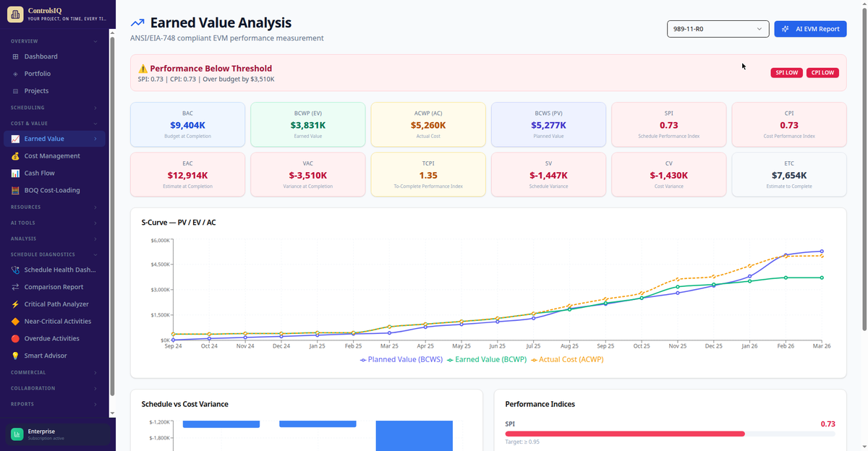Click the Overdue Activities red circle icon
Screen dimensions: 868x451
(x=15, y=338)
